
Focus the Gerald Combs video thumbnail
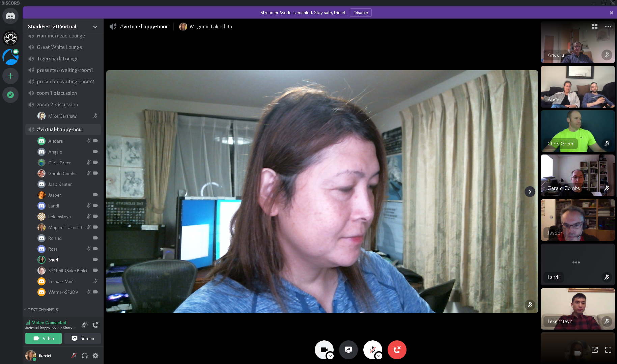[578, 175]
